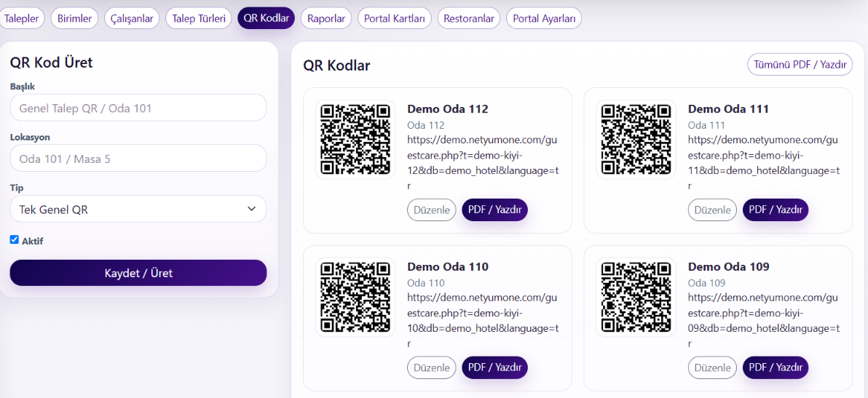Click the Demo Oda 109 title
Viewport: 868px width, 398px height.
point(728,266)
